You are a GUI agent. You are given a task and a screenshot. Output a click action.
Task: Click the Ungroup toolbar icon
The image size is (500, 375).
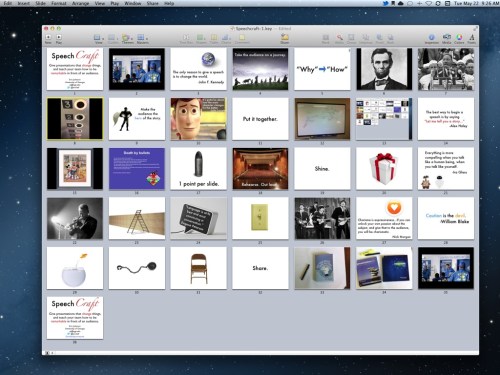pos(366,39)
